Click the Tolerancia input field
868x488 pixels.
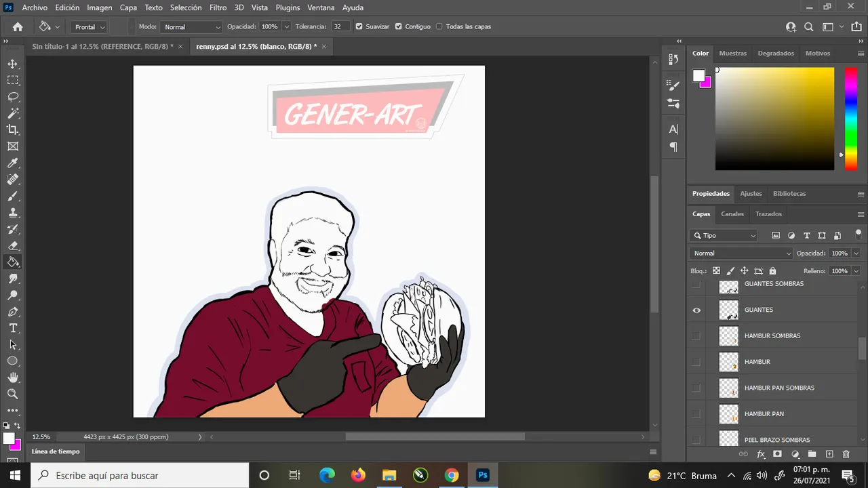[340, 26]
